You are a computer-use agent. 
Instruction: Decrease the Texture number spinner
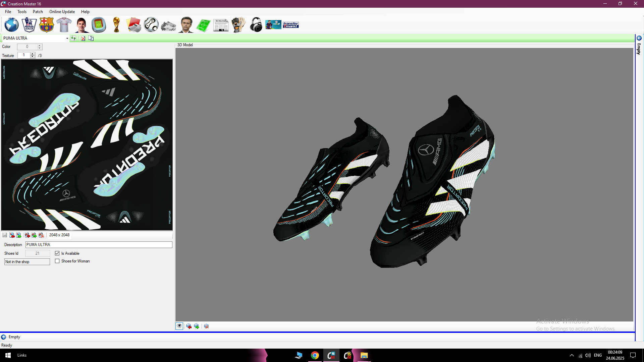tap(33, 57)
